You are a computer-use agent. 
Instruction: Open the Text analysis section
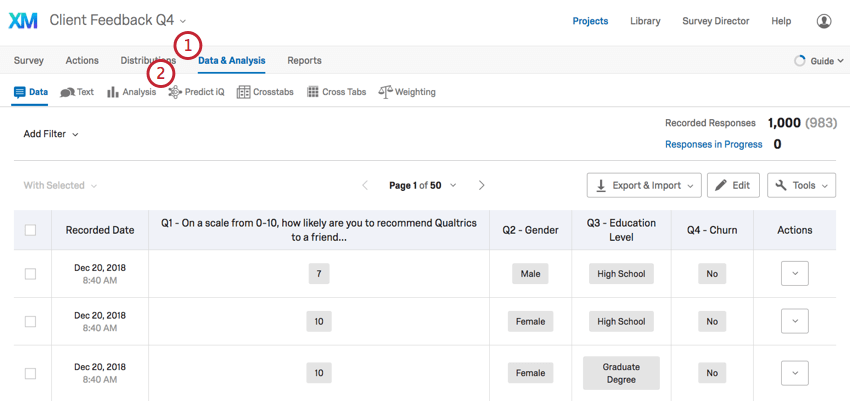coord(77,92)
